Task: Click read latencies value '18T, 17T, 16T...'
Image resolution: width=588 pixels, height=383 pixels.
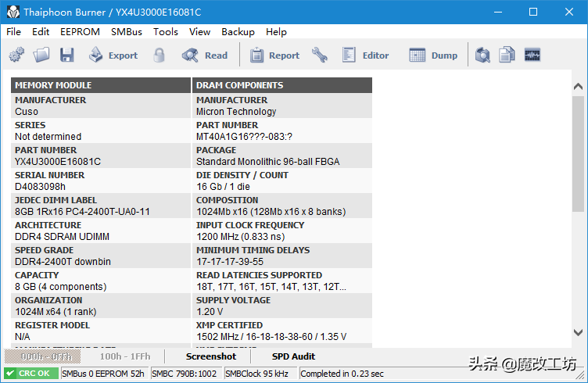Action: click(x=271, y=287)
